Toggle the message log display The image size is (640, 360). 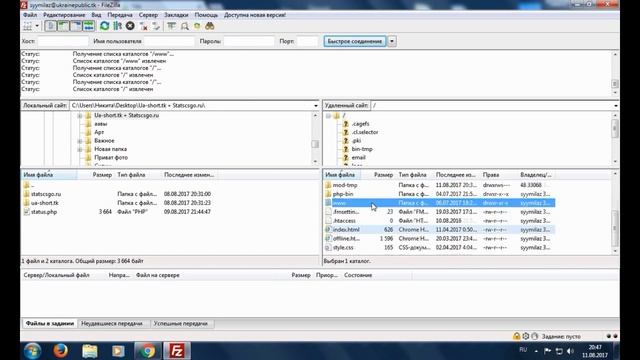tap(50, 26)
